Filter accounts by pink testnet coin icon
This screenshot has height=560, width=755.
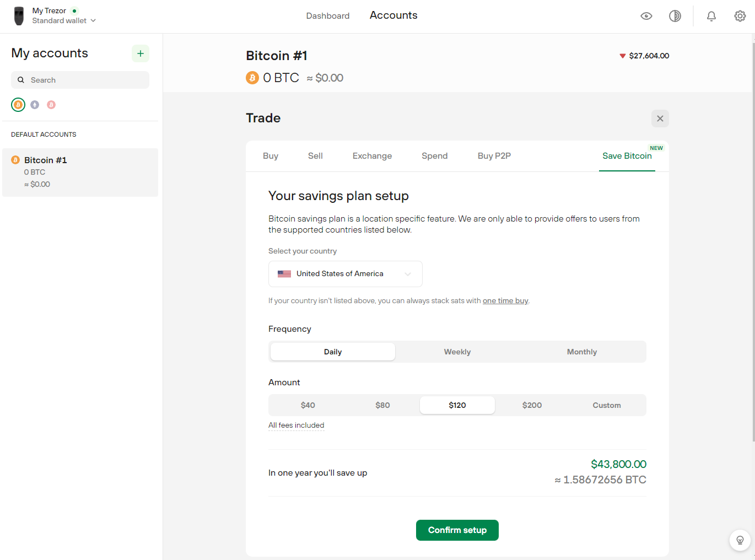point(51,105)
